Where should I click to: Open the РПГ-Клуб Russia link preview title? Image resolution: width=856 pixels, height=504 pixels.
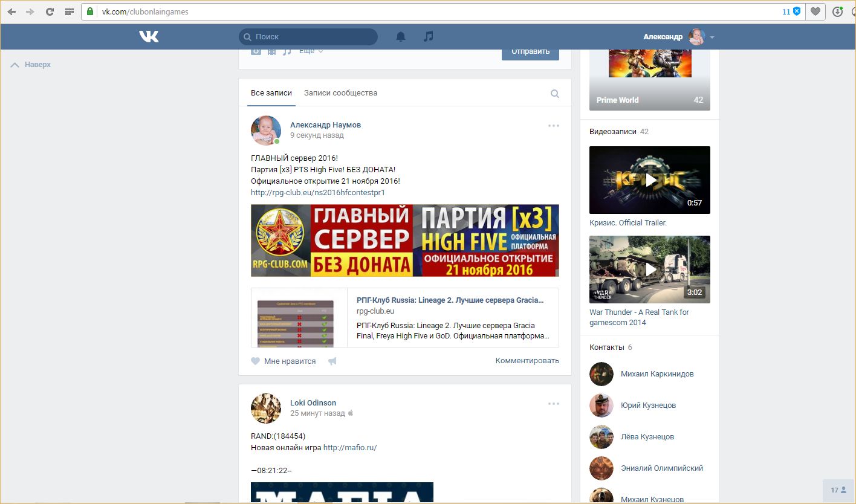pyautogui.click(x=450, y=300)
